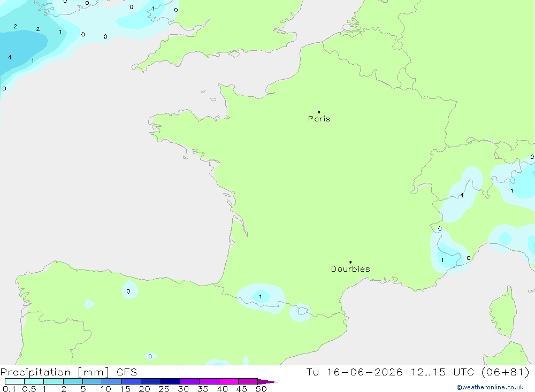The image size is (535, 392).
Task: Click the '(06+81)' forecast offset text
Action: click(x=506, y=372)
